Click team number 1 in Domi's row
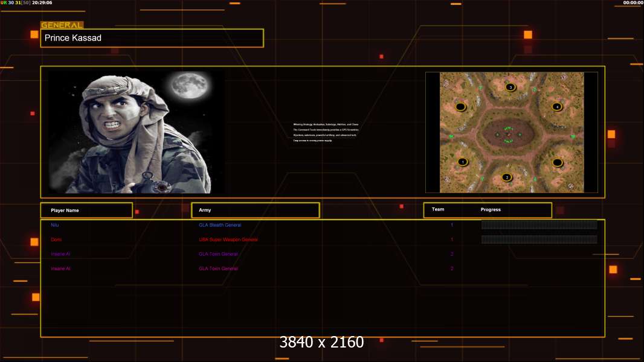 click(x=452, y=240)
